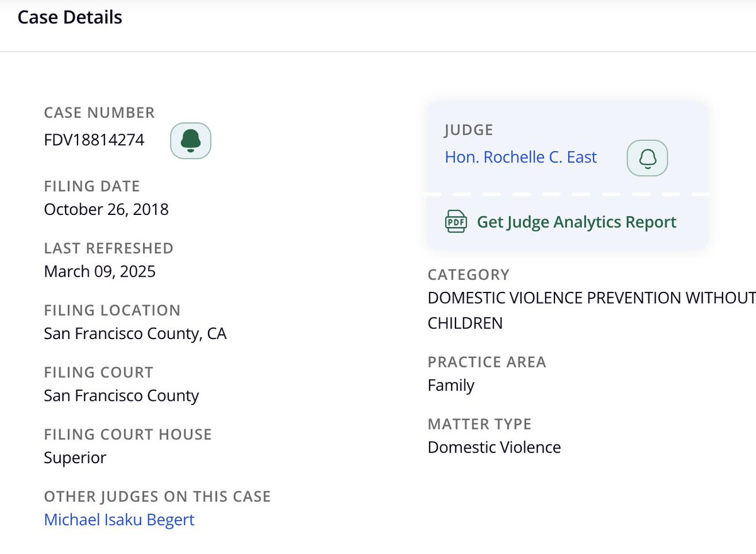This screenshot has height=554, width=756.
Task: Select San Francisco County filing location
Action: 135,333
